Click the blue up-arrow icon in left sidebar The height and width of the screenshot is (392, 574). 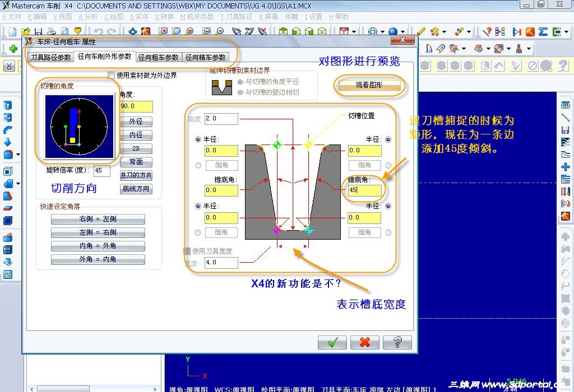coord(8,106)
